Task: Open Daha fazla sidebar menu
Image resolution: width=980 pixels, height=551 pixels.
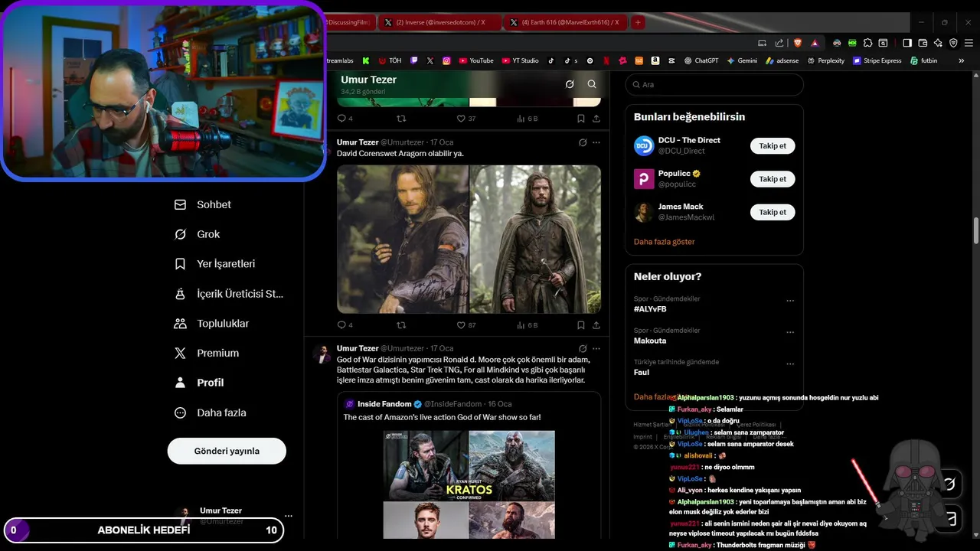Action: [x=210, y=412]
